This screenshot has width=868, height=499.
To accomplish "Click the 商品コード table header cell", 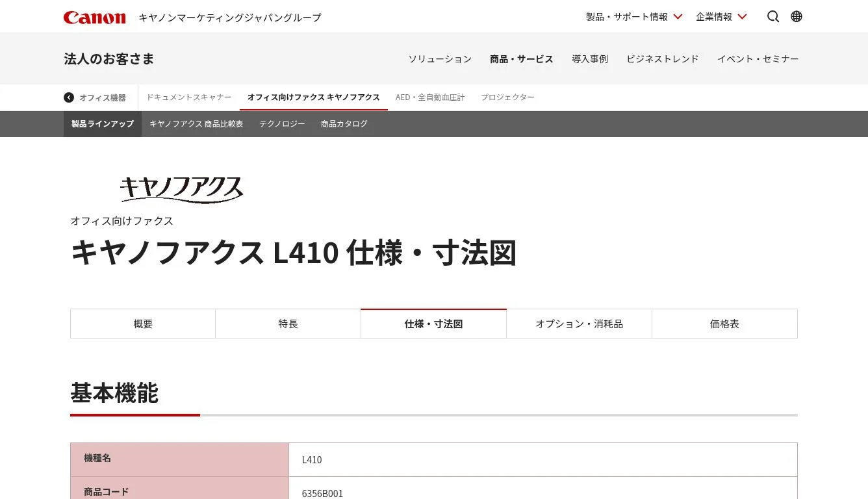I will (180, 489).
